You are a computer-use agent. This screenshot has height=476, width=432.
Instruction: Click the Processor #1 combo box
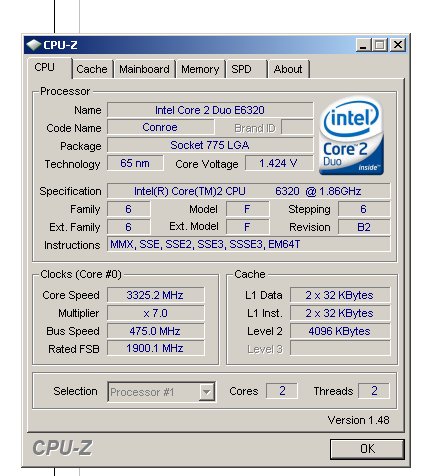pos(161,392)
